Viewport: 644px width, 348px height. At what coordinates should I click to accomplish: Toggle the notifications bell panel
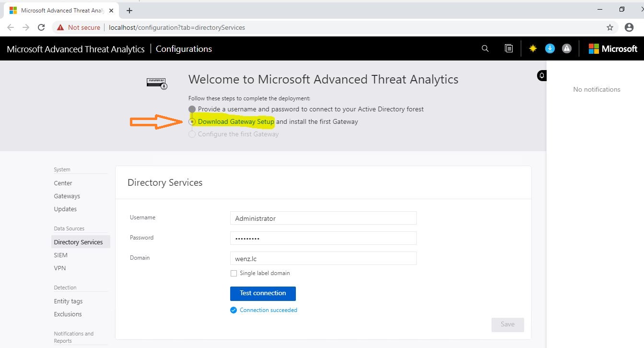point(542,75)
